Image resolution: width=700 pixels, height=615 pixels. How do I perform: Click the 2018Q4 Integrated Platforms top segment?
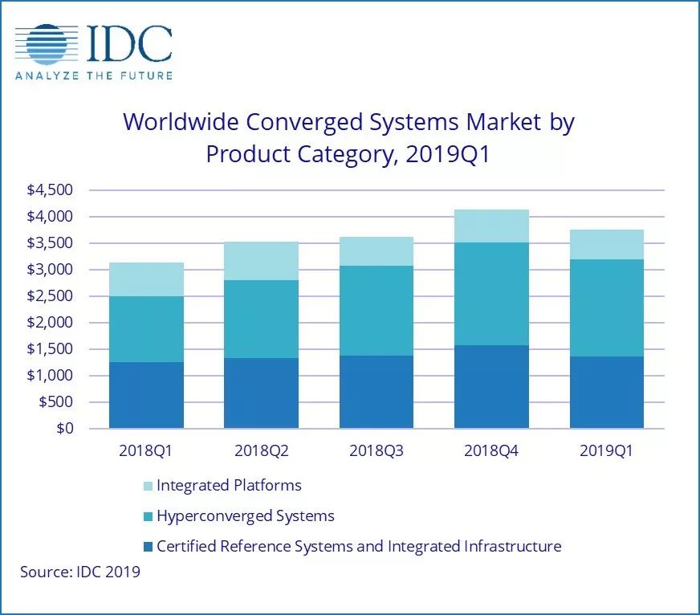pos(491,226)
